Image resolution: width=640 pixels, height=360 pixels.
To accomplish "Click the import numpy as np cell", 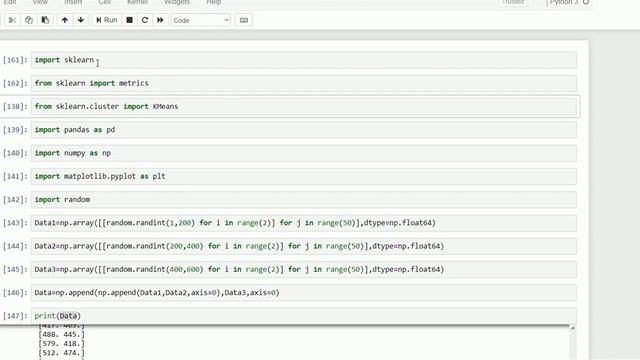I will [304, 153].
